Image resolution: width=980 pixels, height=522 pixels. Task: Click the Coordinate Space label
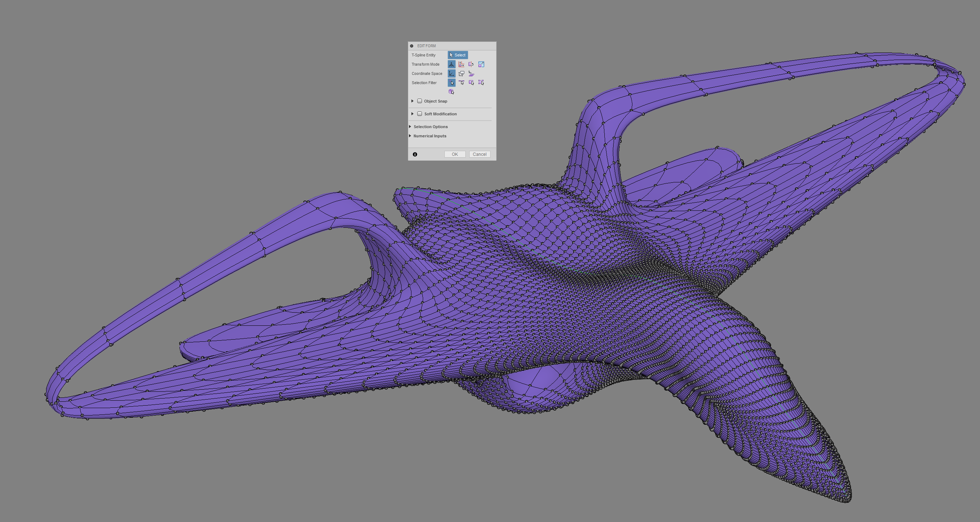coord(427,73)
